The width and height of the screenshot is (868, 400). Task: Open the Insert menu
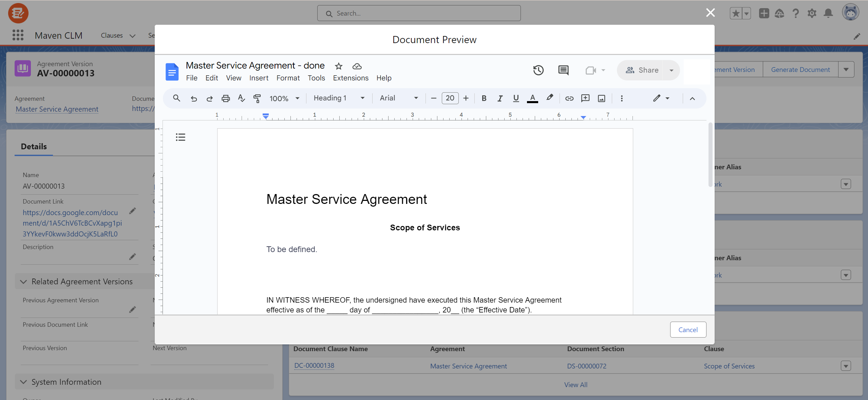tap(259, 78)
